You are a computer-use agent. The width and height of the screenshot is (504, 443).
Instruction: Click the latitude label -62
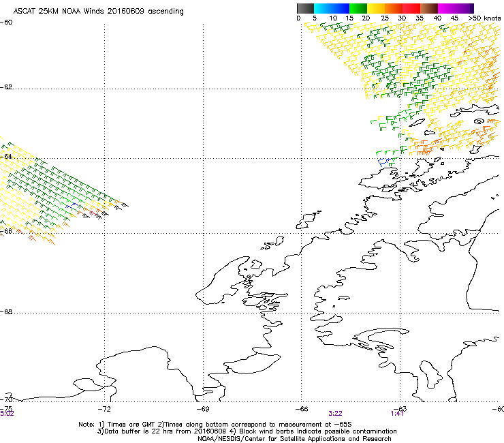(x=6, y=87)
